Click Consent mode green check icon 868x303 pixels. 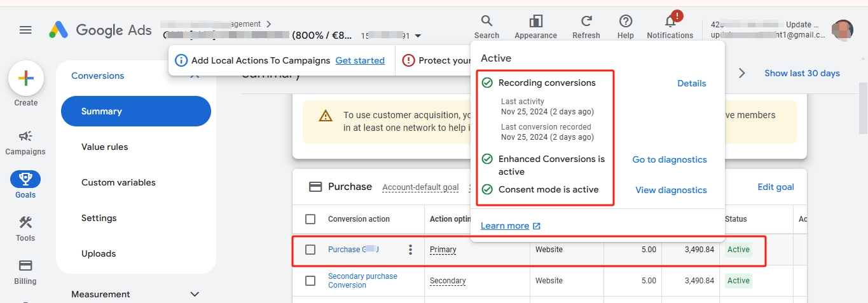[x=487, y=189]
